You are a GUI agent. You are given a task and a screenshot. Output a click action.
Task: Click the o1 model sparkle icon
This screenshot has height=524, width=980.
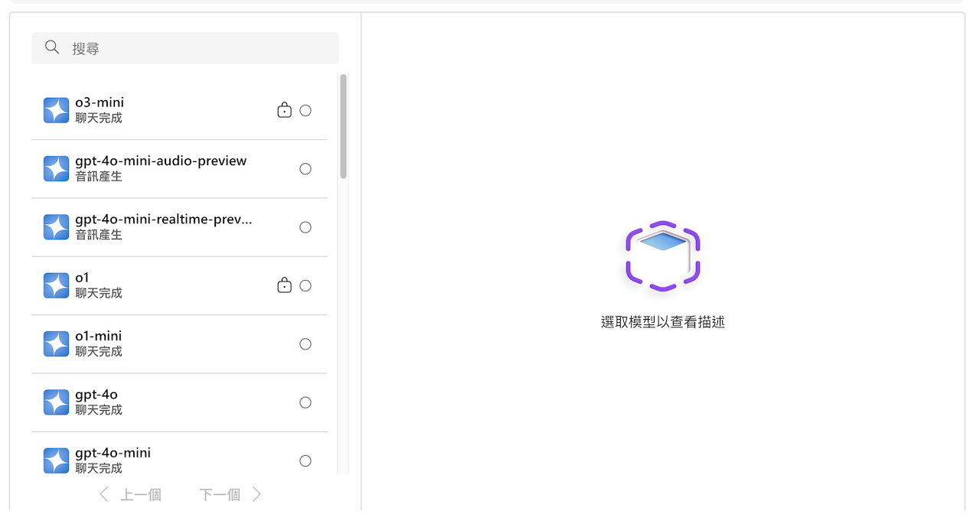57,285
